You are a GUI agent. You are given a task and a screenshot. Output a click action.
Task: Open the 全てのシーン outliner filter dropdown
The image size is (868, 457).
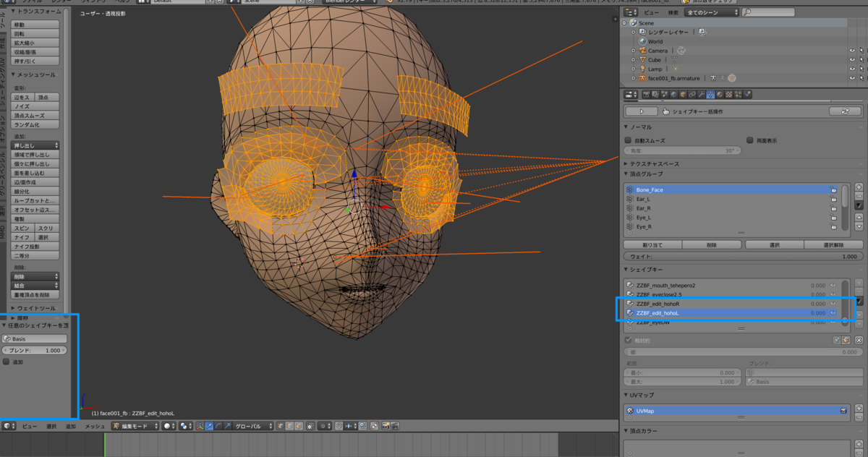(x=711, y=12)
